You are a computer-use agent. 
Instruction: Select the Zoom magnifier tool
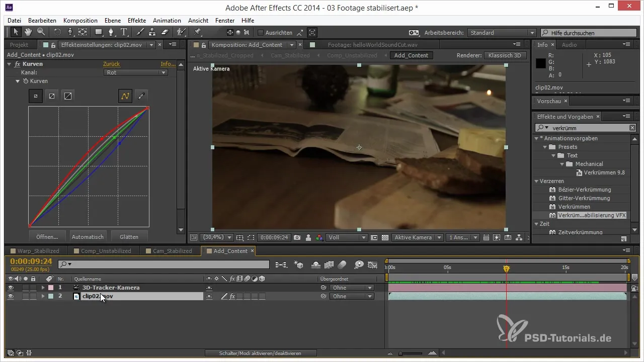pyautogui.click(x=40, y=32)
